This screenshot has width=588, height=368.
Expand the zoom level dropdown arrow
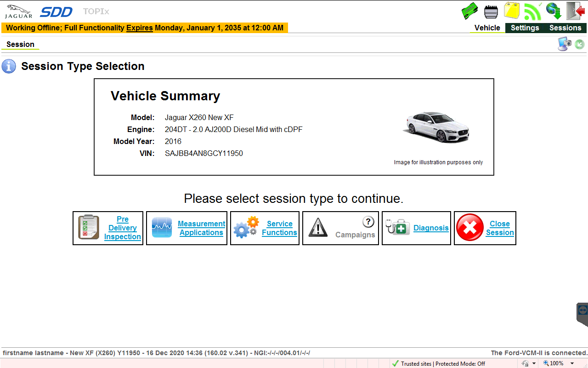coord(572,363)
